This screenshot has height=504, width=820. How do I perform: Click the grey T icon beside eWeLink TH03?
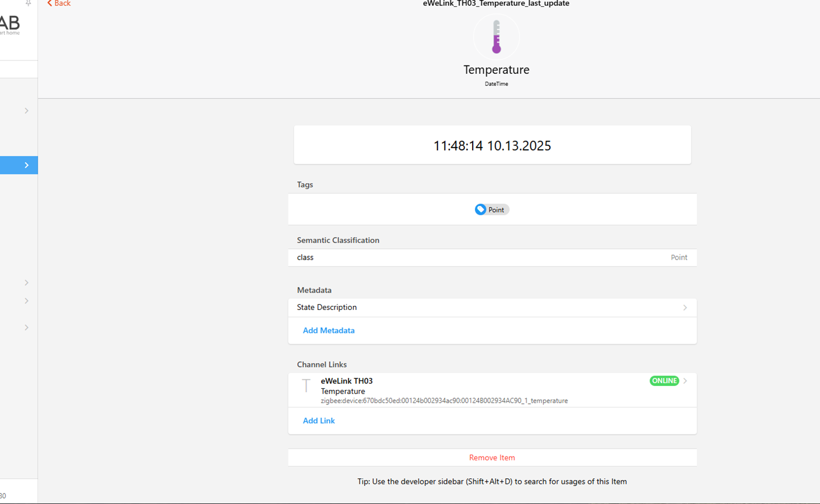[306, 385]
